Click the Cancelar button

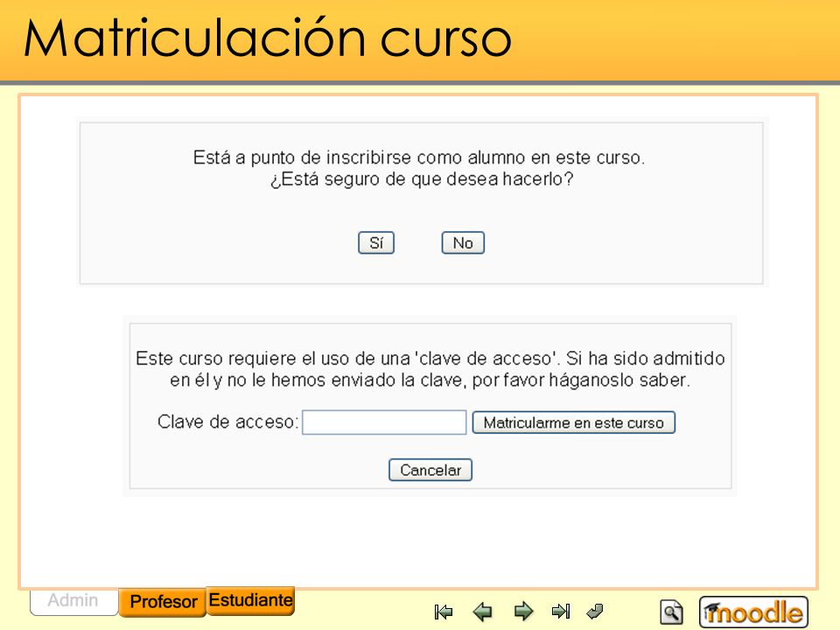tap(430, 470)
